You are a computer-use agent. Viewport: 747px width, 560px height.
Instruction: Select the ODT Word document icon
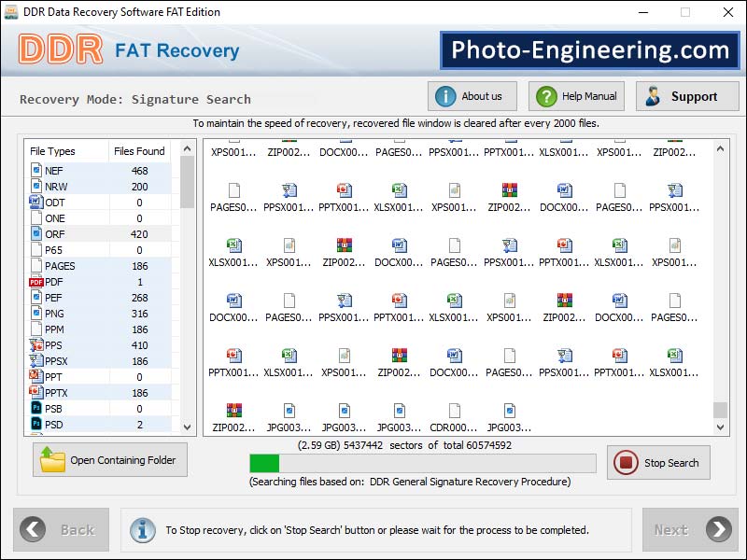click(35, 202)
